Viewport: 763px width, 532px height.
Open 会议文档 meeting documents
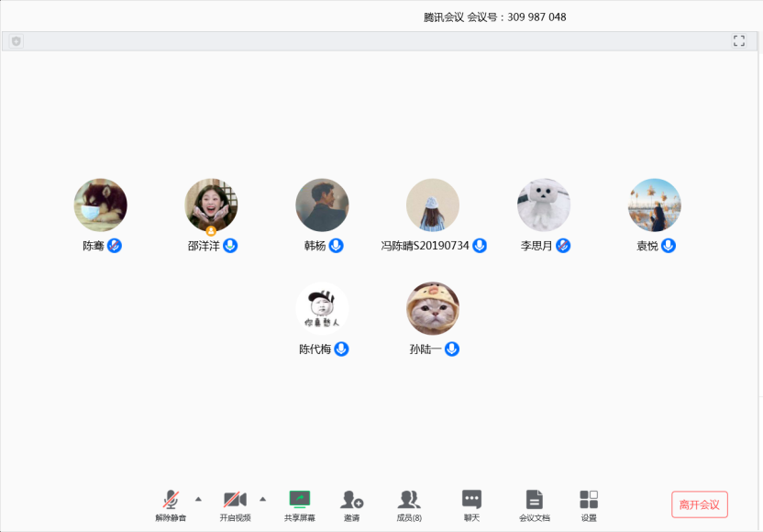coord(534,504)
